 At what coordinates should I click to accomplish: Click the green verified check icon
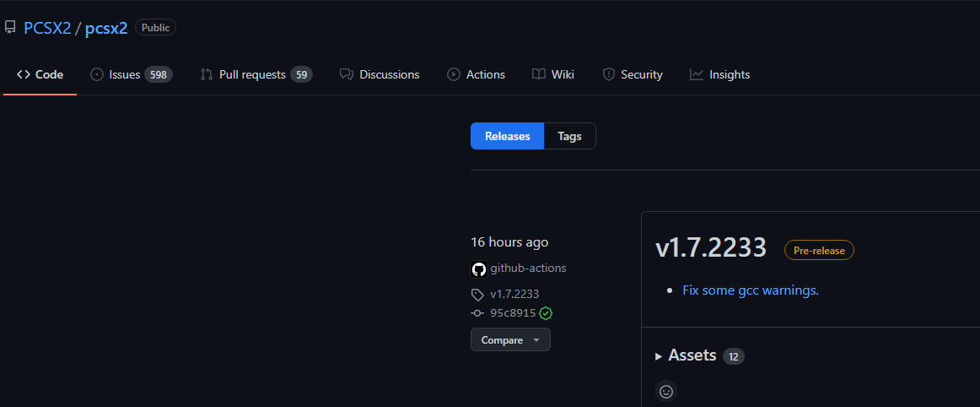(546, 313)
